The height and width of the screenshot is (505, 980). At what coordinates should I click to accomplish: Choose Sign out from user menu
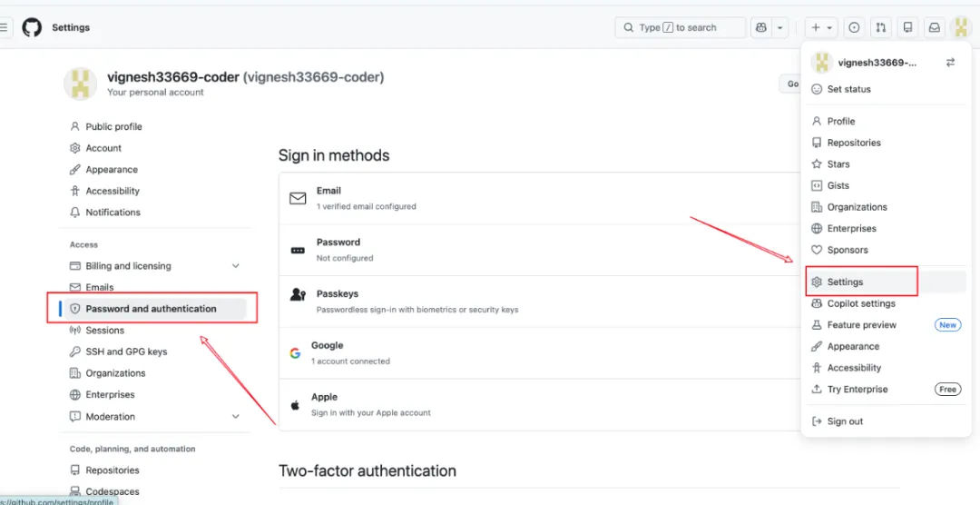(845, 421)
